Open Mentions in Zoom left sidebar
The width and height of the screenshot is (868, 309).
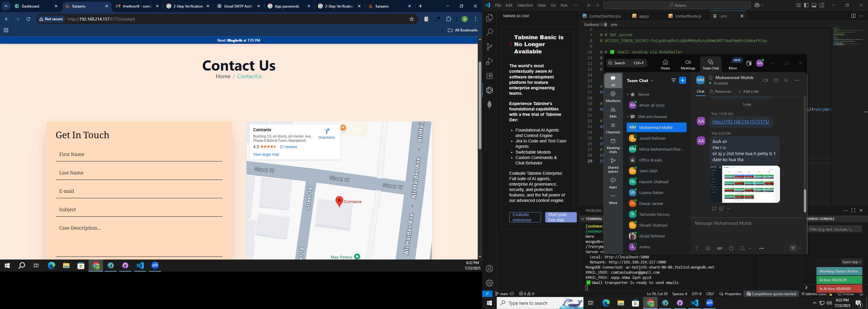613,97
